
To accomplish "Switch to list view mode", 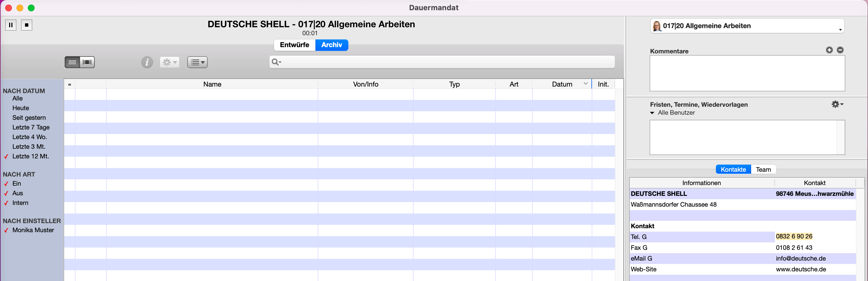I will pos(72,62).
